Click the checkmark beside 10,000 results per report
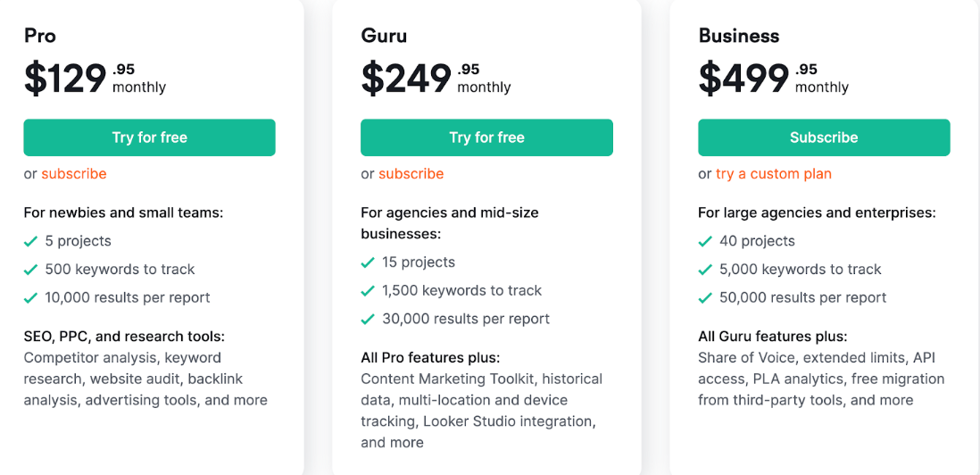 (30, 298)
